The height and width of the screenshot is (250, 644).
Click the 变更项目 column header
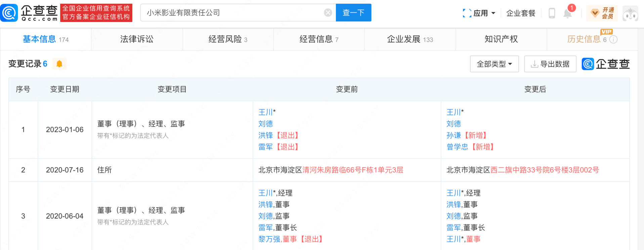point(172,89)
